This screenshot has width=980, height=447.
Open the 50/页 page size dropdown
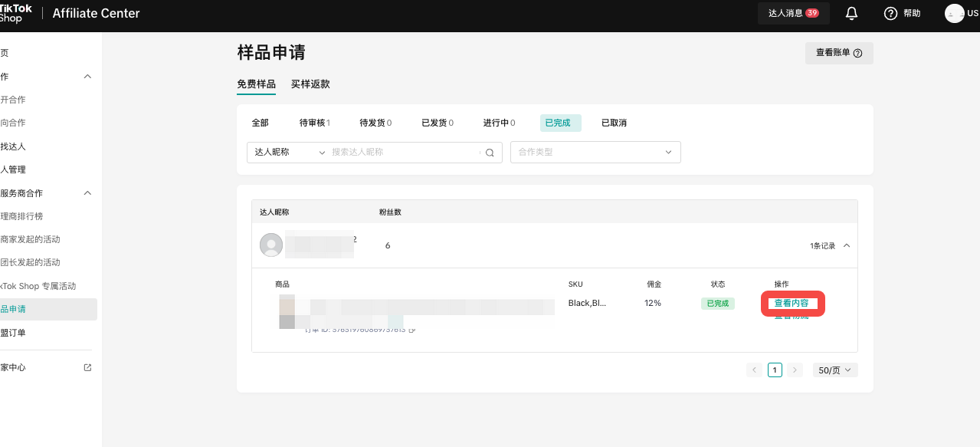[834, 370]
